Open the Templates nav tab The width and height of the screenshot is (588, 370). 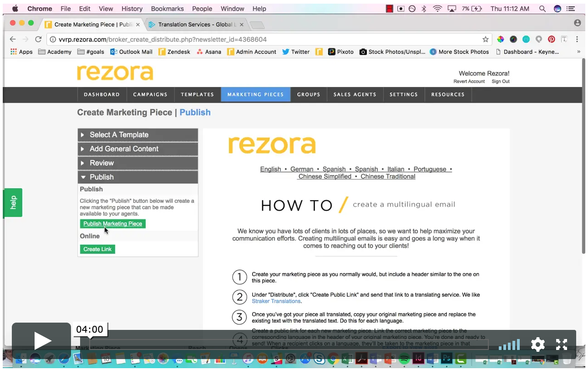click(198, 94)
